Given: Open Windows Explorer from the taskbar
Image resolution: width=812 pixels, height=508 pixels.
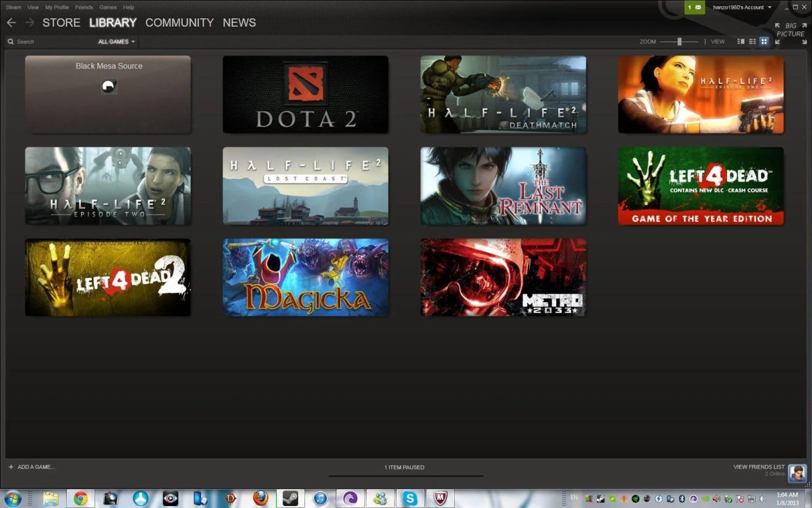Looking at the screenshot, I should (x=51, y=498).
